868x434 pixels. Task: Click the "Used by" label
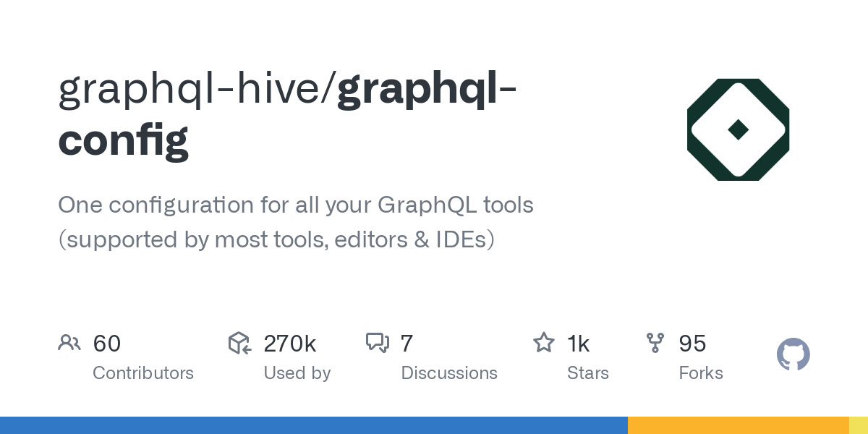point(297,373)
